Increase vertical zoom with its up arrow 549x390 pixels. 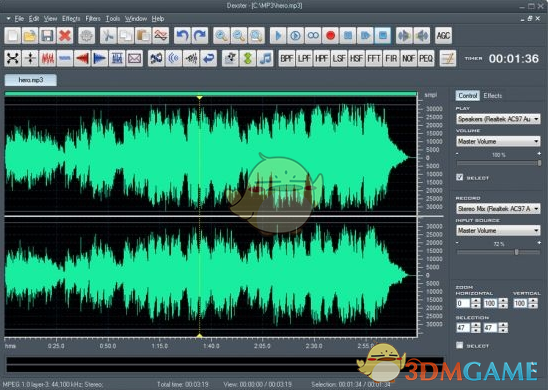533,301
